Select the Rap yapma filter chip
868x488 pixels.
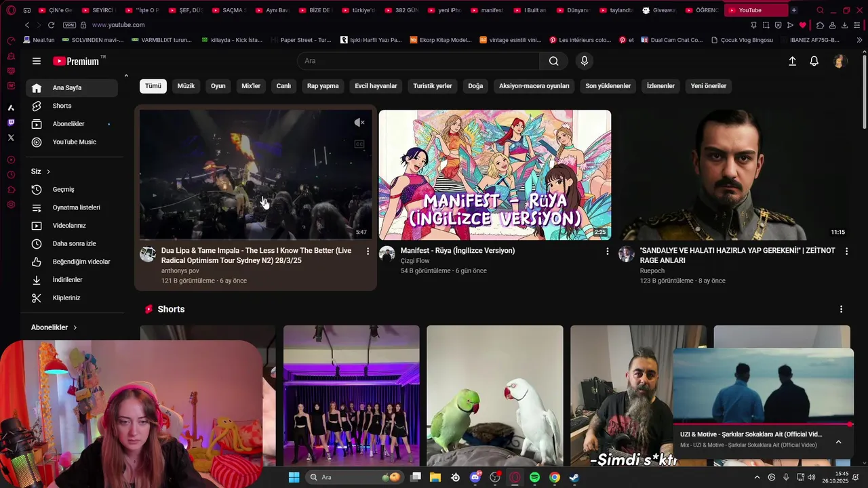coord(323,86)
